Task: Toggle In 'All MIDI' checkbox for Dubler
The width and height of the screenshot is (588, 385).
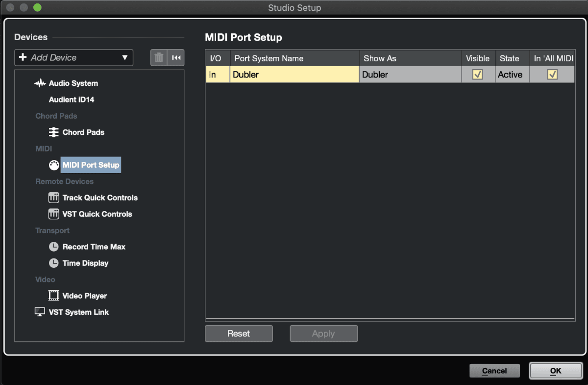Action: click(553, 75)
